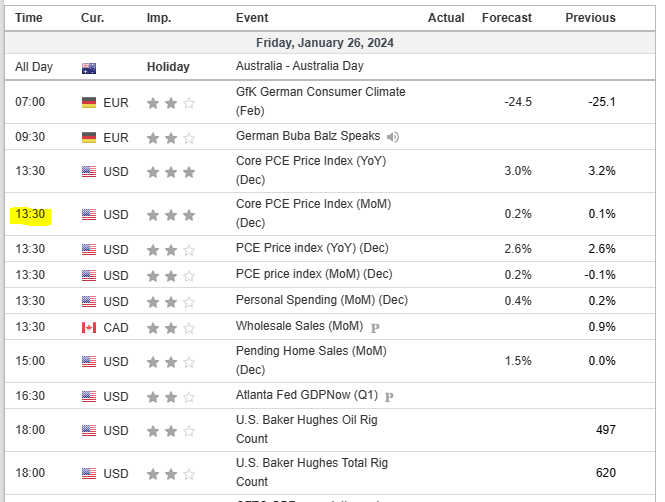665x502 pixels.
Task: Open the Australia Day holiday event
Action: pyautogui.click(x=299, y=66)
